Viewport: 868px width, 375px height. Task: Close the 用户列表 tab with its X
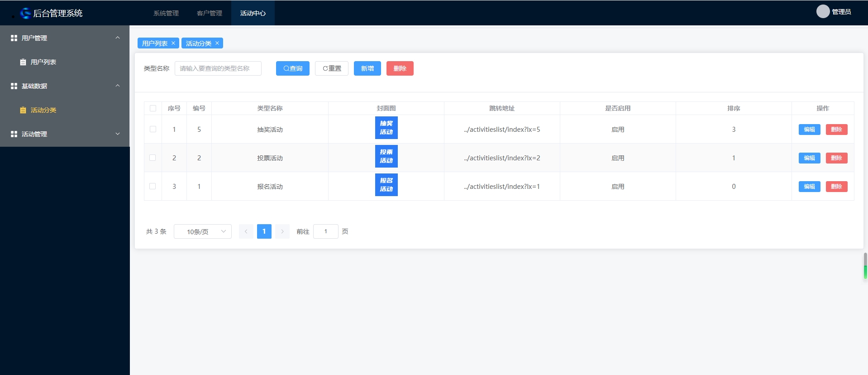173,43
